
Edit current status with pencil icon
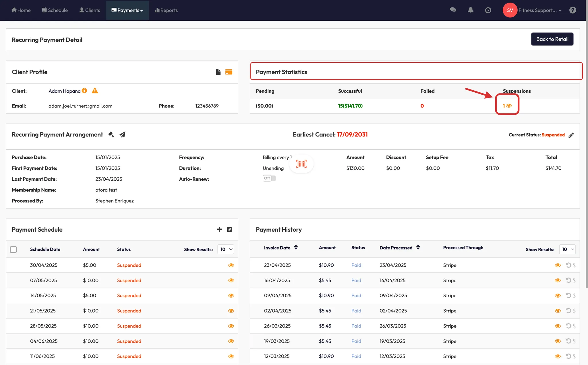click(571, 135)
